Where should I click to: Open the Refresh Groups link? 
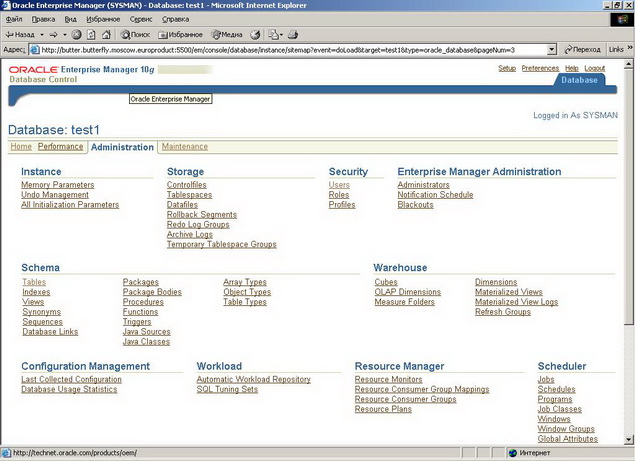[503, 312]
